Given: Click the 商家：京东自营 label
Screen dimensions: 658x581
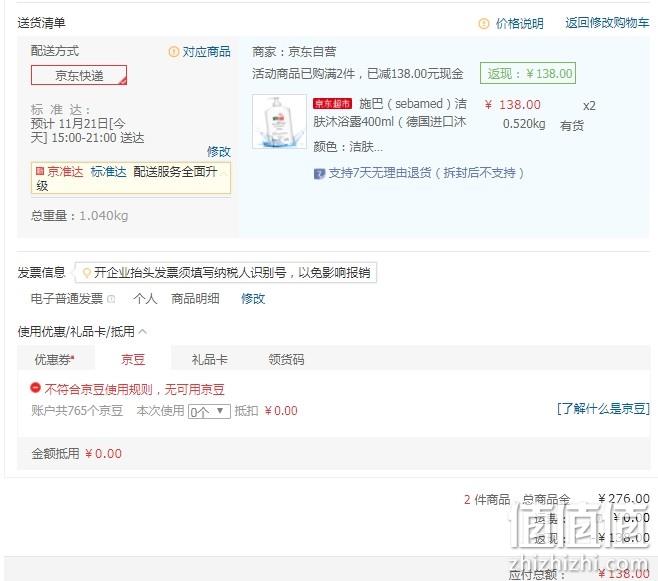Looking at the screenshot, I should [x=294, y=52].
